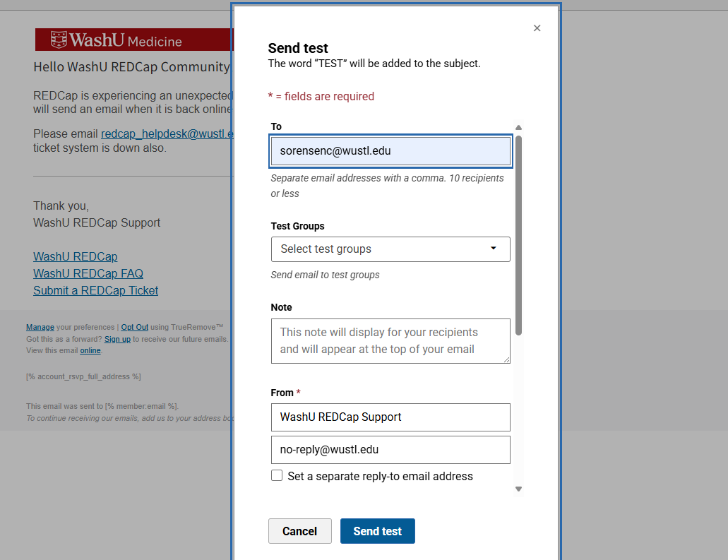Click the redcap_helpdesk email link
Image resolution: width=728 pixels, height=560 pixels.
click(167, 133)
